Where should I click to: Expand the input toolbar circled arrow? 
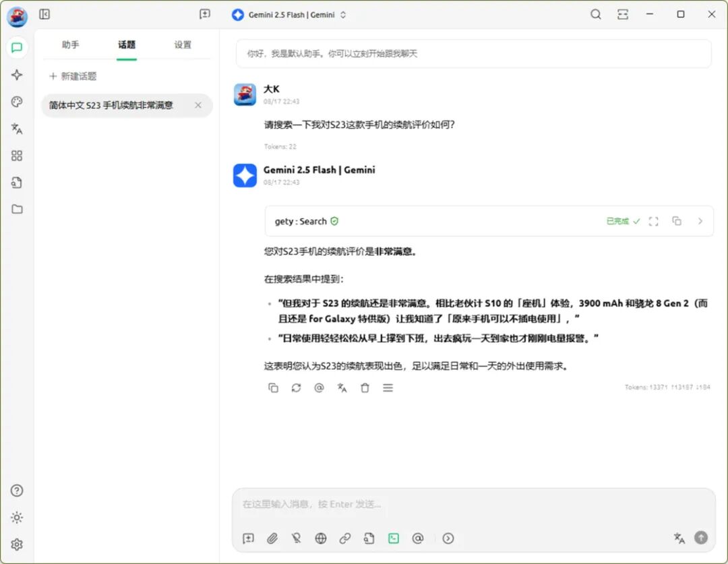(448, 538)
